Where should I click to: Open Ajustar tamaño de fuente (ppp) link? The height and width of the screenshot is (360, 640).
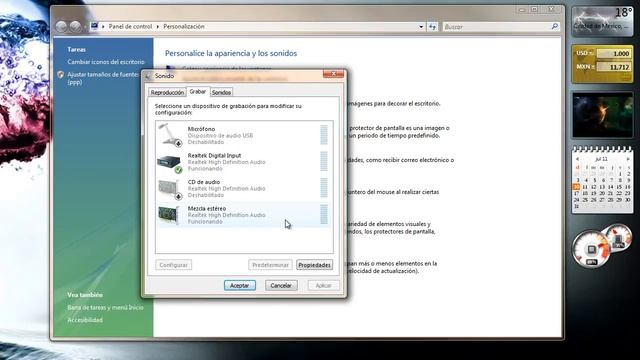(104, 78)
